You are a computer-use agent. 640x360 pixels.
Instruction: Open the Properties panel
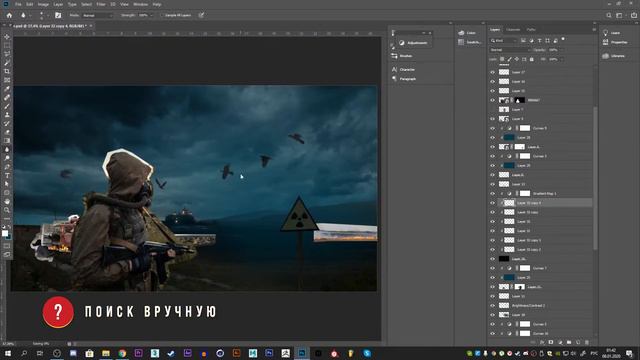click(615, 42)
